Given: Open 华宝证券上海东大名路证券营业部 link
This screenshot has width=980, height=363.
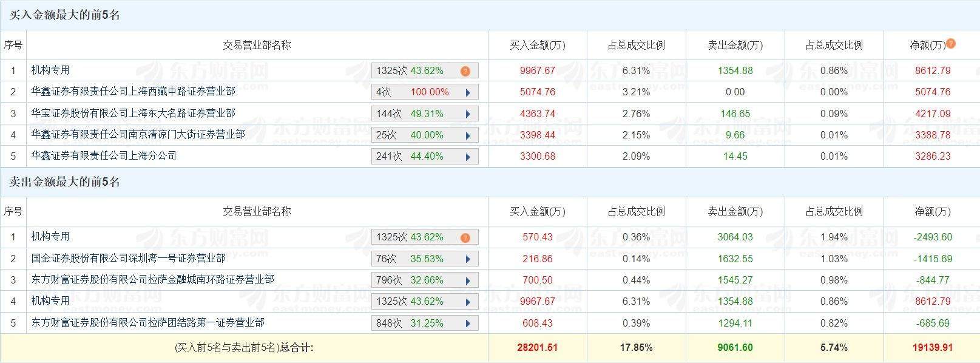Looking at the screenshot, I should click(133, 113).
